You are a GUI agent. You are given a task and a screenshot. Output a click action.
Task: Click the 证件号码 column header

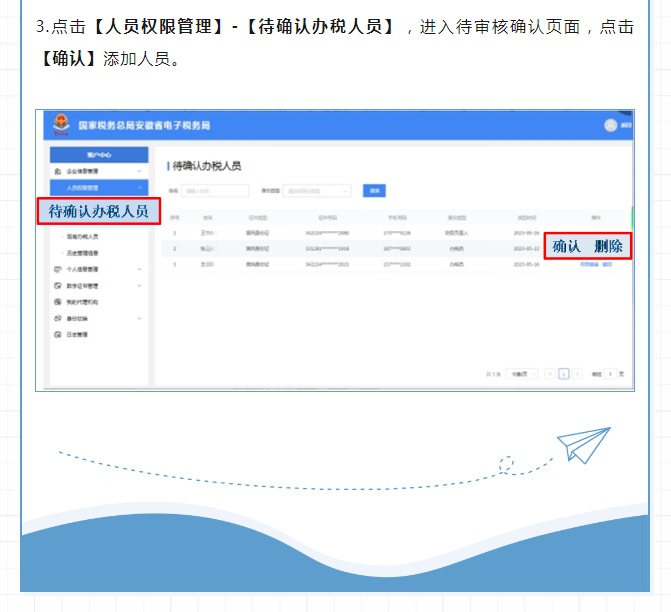327,218
